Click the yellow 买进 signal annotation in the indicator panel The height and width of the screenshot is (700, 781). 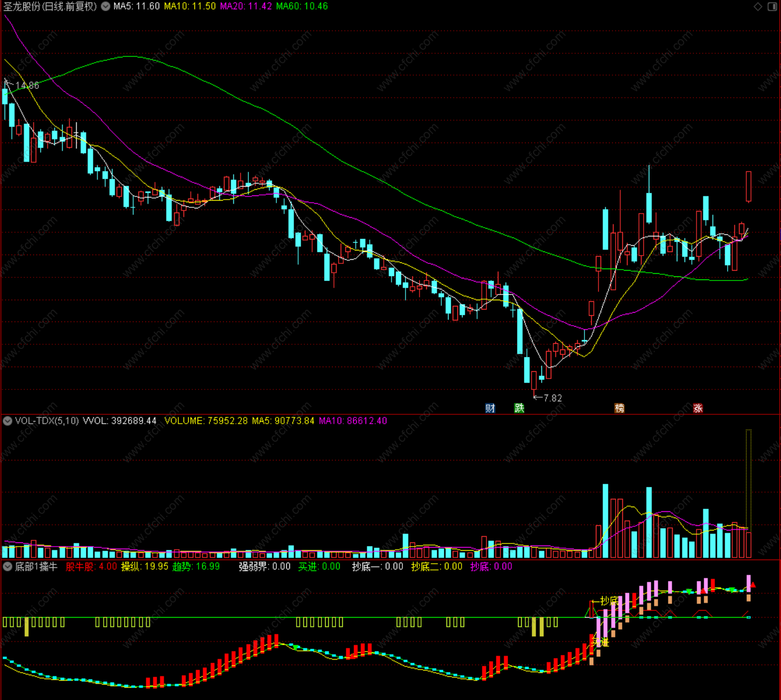click(x=600, y=642)
